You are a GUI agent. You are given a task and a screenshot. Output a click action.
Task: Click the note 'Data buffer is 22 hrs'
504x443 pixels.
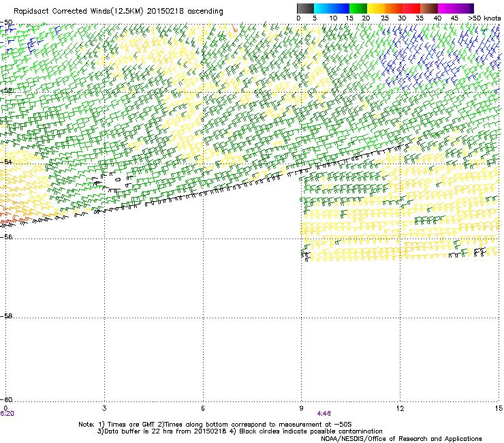pos(139,431)
